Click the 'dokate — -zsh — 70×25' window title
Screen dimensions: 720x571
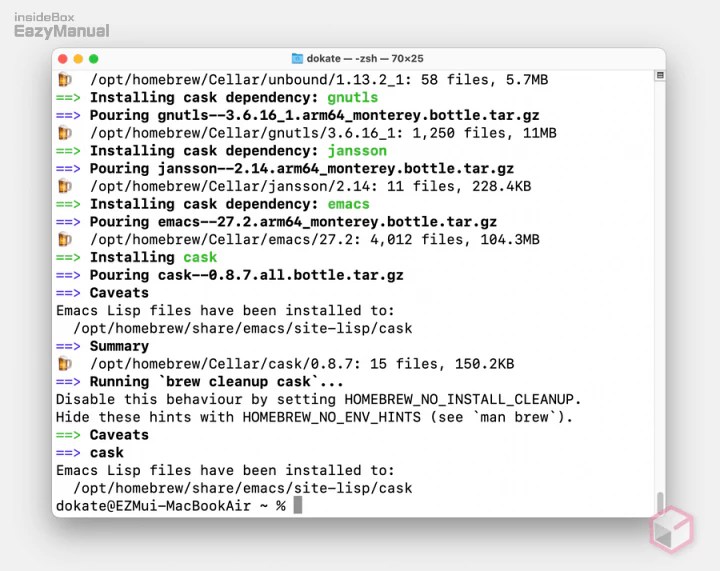[x=365, y=58]
